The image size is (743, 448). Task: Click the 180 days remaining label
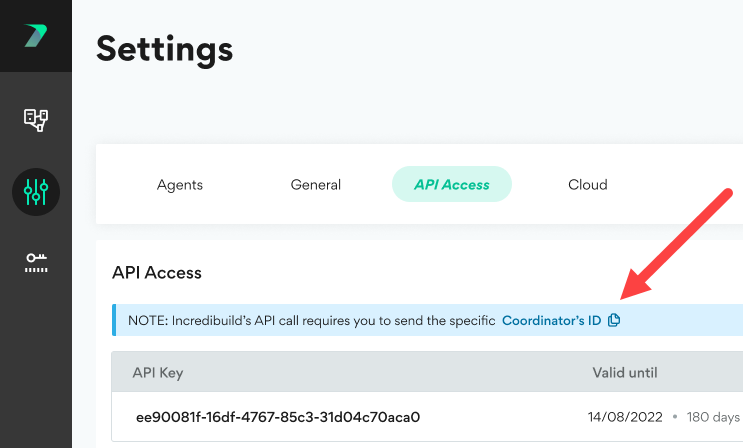[x=713, y=416]
